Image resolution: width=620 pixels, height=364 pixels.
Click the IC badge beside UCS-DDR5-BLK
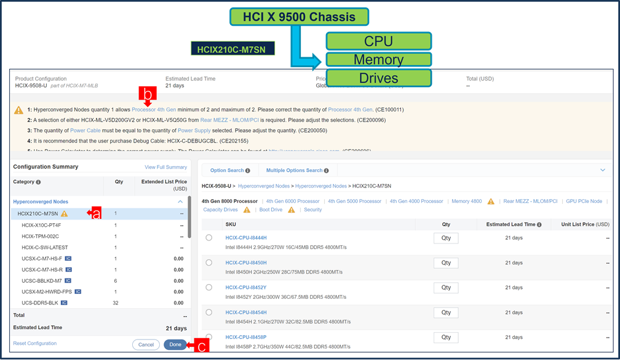click(64, 303)
